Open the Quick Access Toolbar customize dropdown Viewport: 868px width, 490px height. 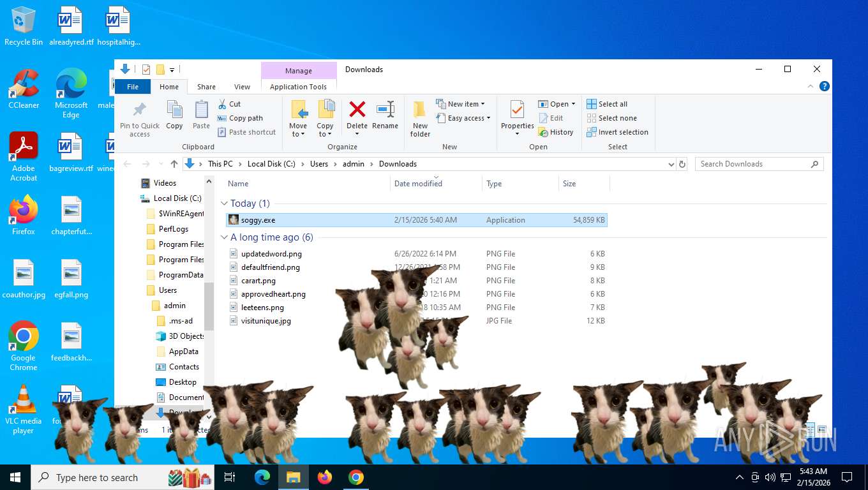pyautogui.click(x=172, y=70)
